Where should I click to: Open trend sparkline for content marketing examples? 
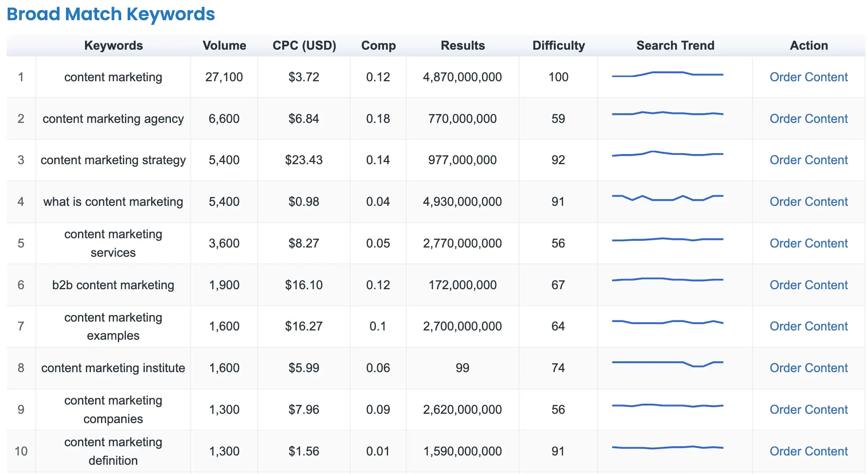668,322
